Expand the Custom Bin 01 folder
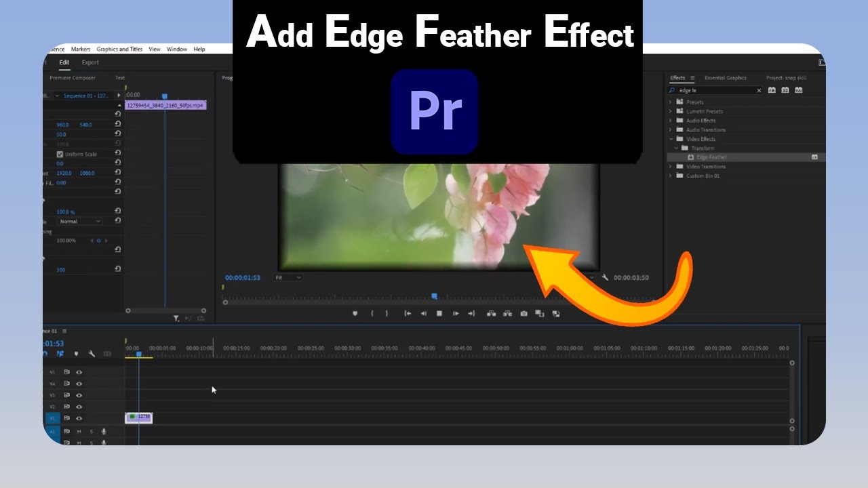This screenshot has height=488, width=868. pyautogui.click(x=671, y=176)
